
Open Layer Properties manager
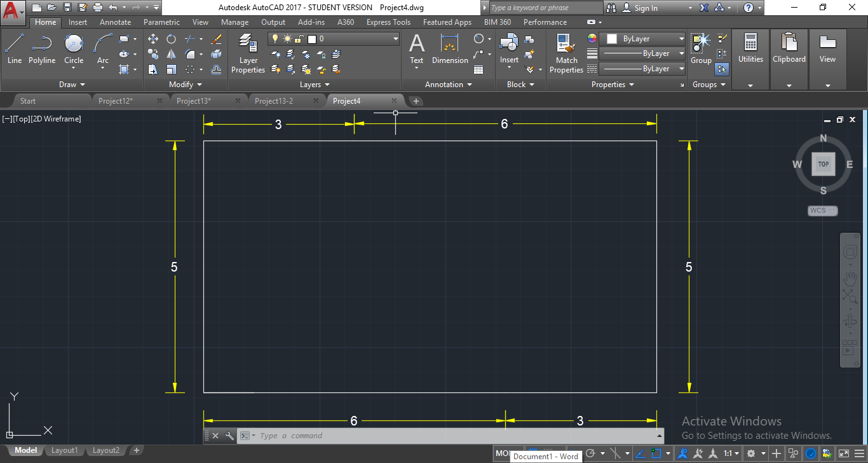pos(248,53)
